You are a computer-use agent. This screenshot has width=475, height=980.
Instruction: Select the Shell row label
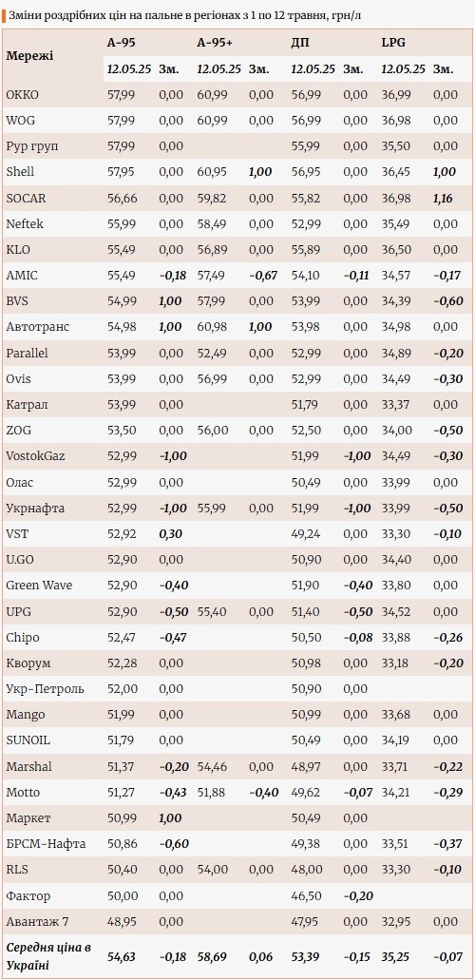point(20,172)
